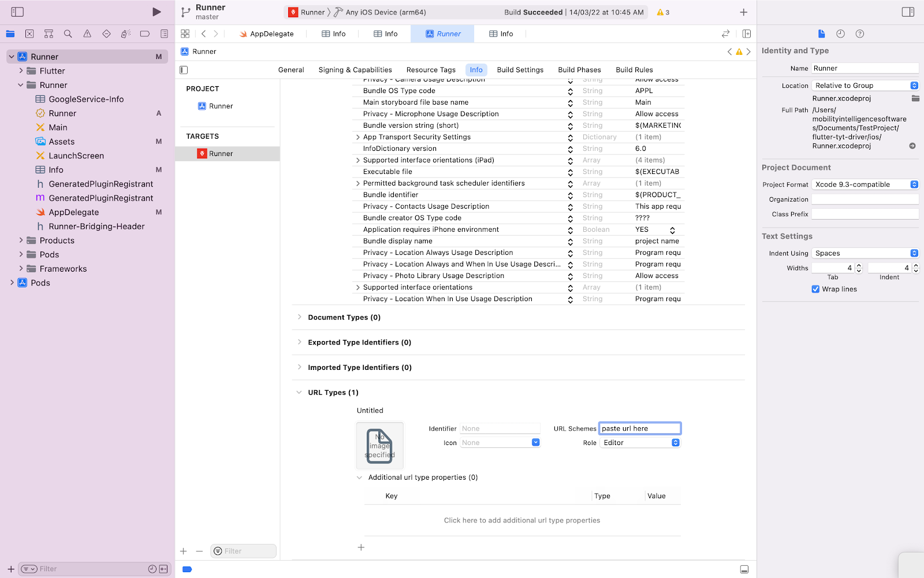
Task: Open the Project navigator folder icon
Action: click(10, 34)
